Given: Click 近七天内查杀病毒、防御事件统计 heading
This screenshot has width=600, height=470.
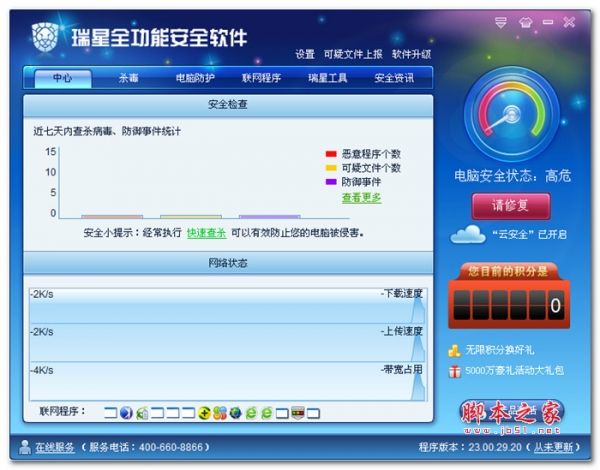Looking at the screenshot, I should tap(107, 131).
